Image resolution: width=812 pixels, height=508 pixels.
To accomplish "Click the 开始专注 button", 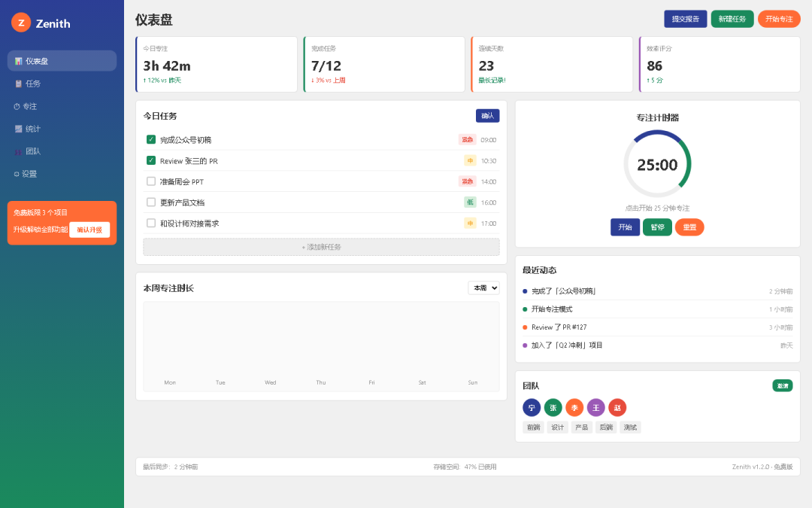I will point(779,19).
